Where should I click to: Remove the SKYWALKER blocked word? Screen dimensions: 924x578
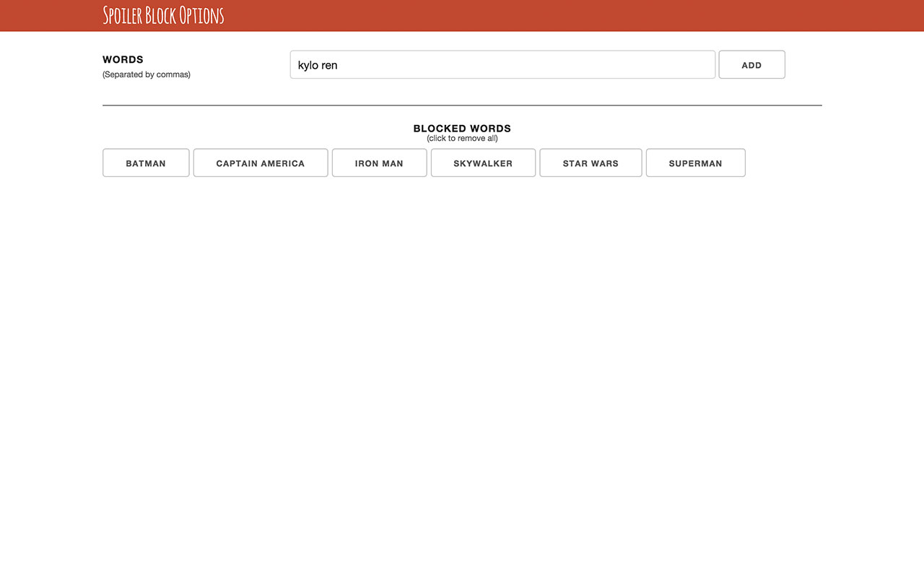[x=483, y=163]
